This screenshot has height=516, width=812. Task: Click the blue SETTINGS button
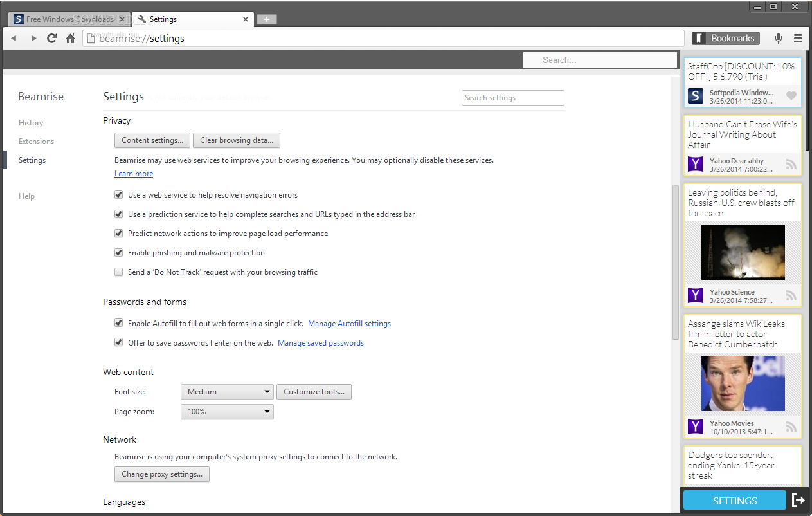pyautogui.click(x=735, y=500)
